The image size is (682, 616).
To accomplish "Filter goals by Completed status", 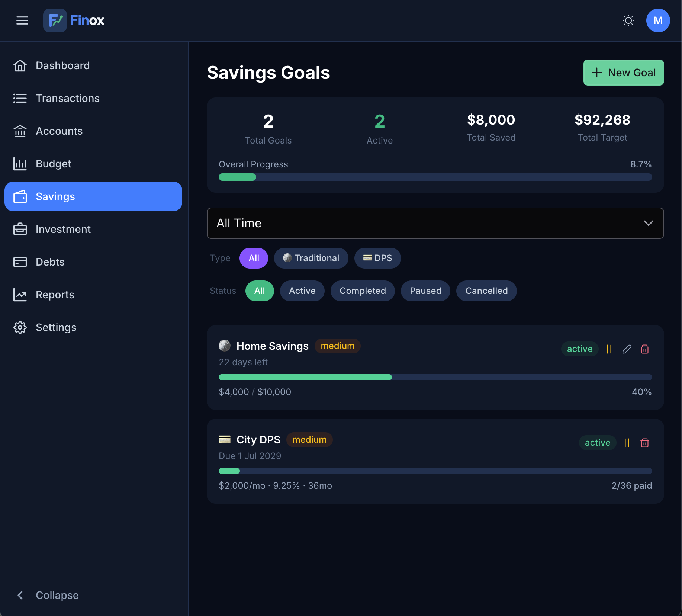I will click(x=363, y=291).
